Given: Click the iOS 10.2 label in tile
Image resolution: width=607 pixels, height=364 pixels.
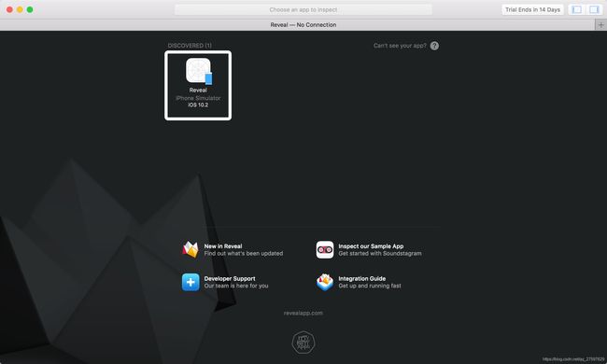Looking at the screenshot, I should click(x=198, y=105).
